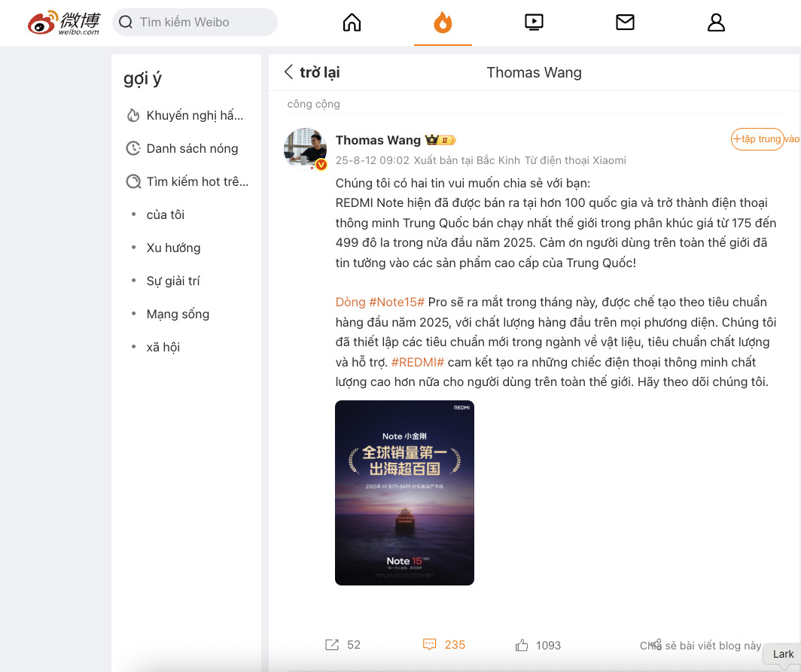Viewport: 801px width, 672px height.
Task: Open the #REDMI# hashtag link
Action: pyautogui.click(x=417, y=362)
